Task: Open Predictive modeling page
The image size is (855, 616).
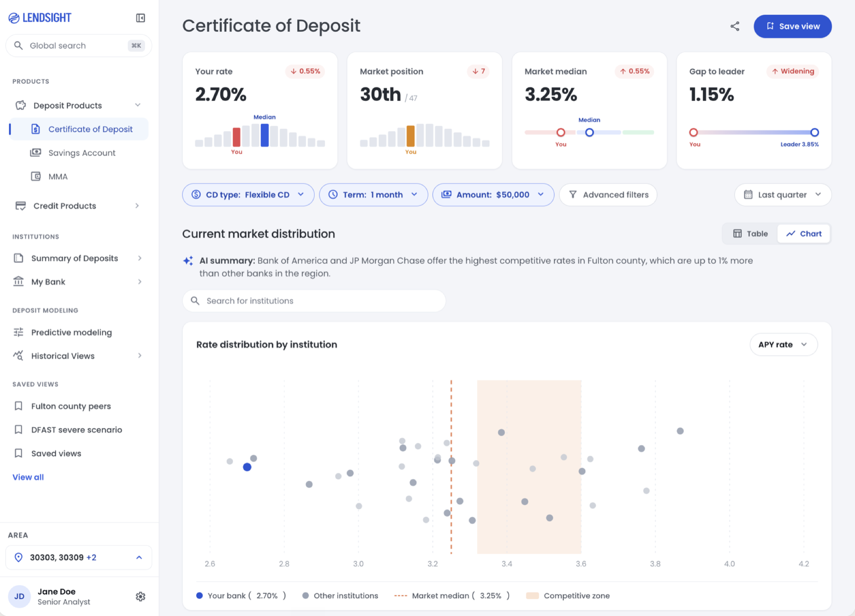Action: [x=71, y=332]
